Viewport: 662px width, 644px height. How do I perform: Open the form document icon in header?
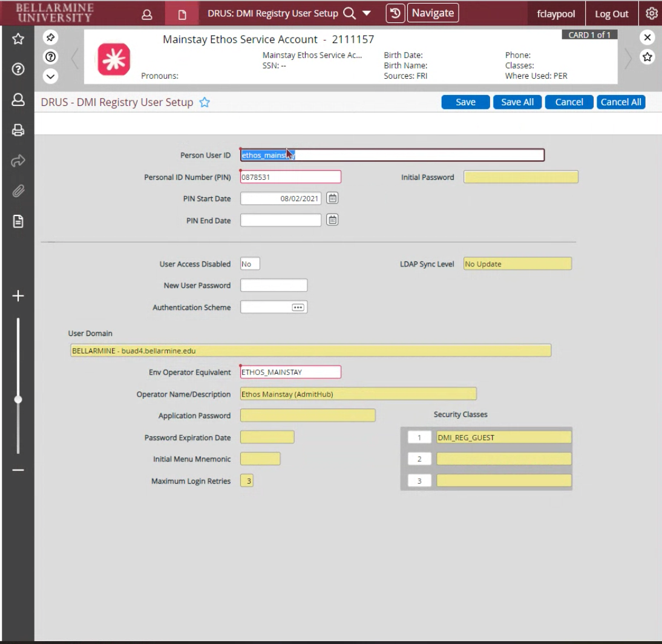click(182, 15)
